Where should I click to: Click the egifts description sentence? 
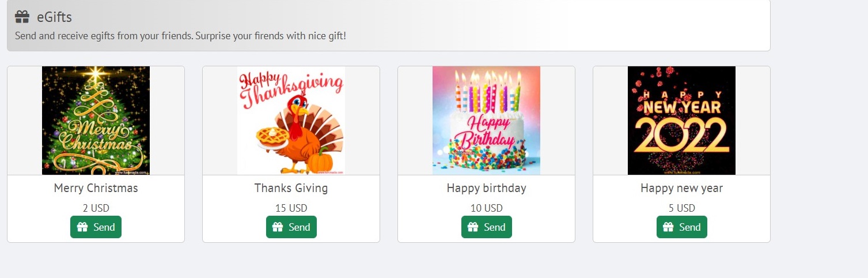[x=180, y=36]
